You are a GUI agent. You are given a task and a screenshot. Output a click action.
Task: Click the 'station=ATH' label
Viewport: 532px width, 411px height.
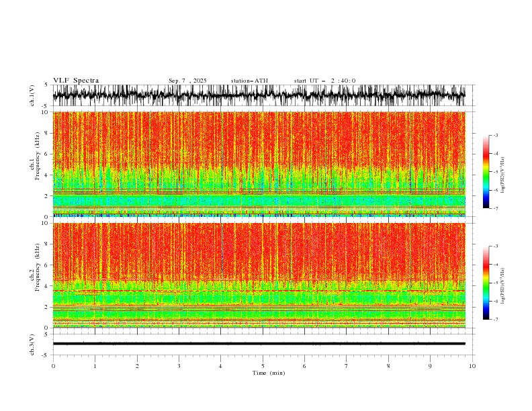pyautogui.click(x=249, y=81)
